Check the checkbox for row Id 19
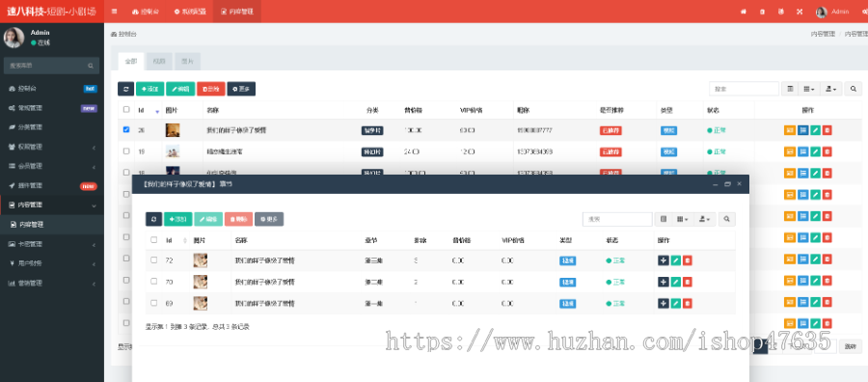868x382 pixels. [126, 150]
